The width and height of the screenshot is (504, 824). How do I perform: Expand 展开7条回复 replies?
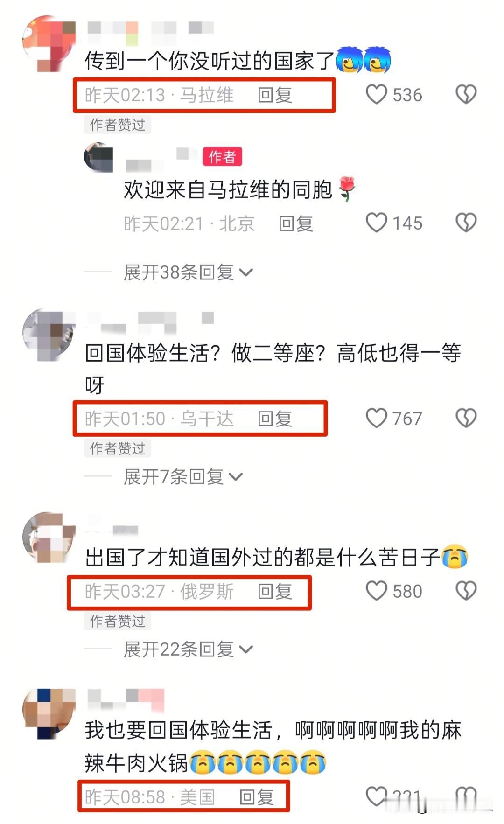[183, 476]
